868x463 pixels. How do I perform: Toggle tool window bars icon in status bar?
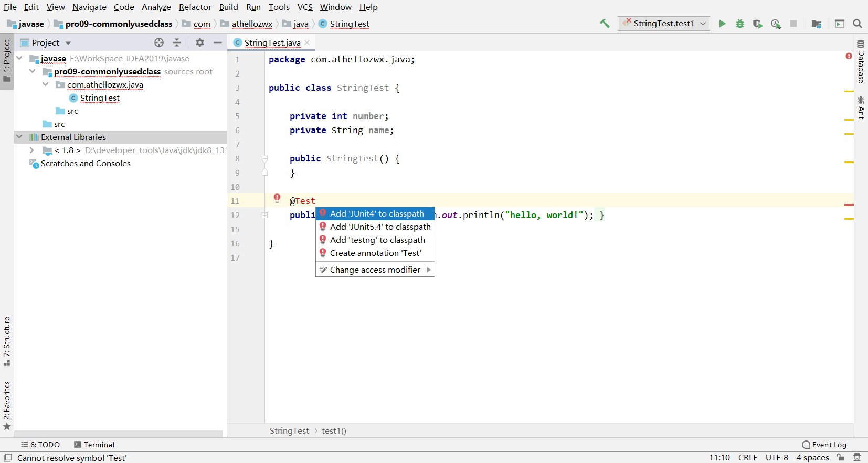coord(8,458)
